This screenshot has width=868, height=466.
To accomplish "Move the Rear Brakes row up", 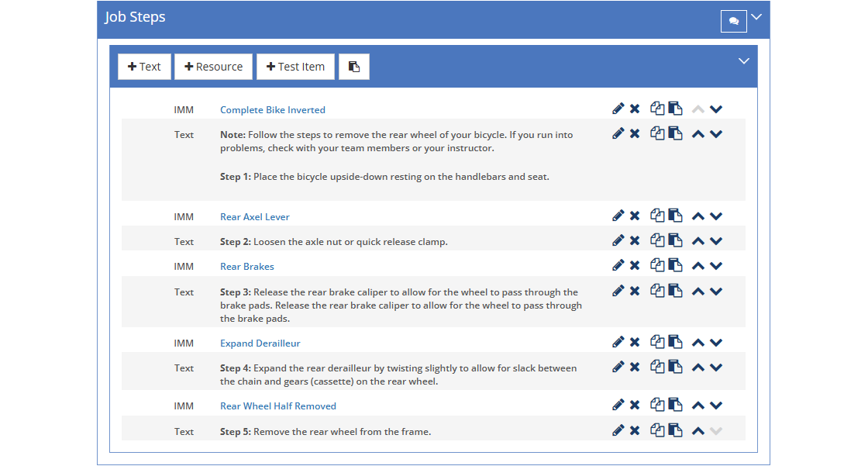I will (698, 266).
